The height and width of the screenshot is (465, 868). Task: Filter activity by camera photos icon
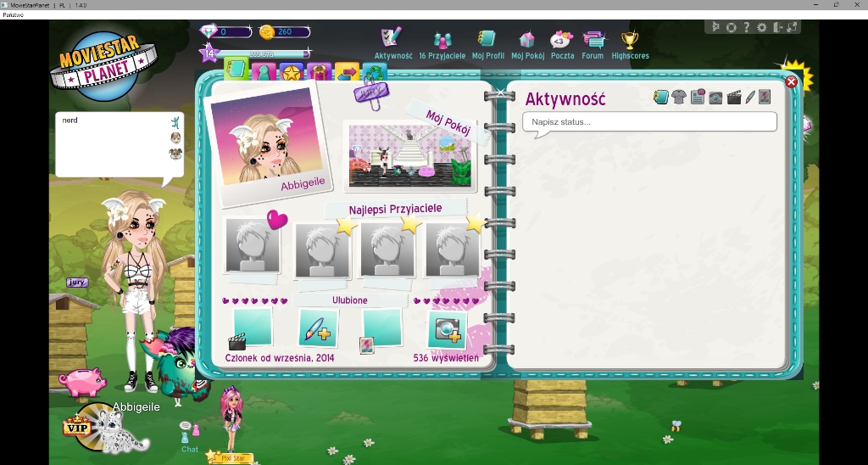[715, 98]
